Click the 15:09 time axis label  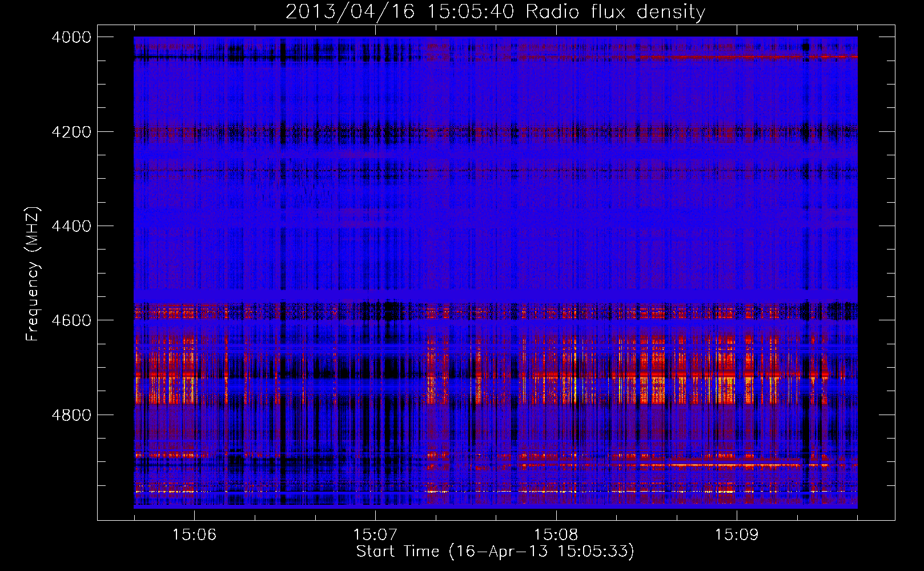(x=737, y=534)
